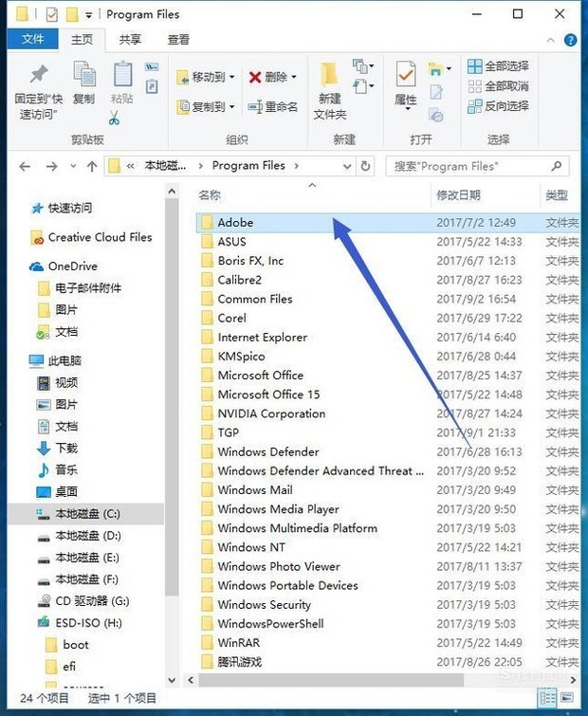The width and height of the screenshot is (588, 716).
Task: Click the Paste clipboard icon
Action: pyautogui.click(x=122, y=74)
